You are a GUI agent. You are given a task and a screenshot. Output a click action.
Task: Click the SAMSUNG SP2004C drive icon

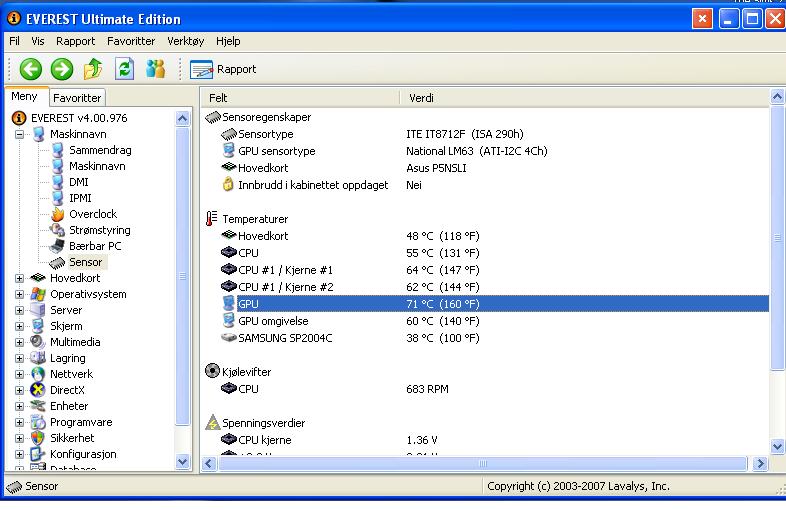(x=229, y=337)
